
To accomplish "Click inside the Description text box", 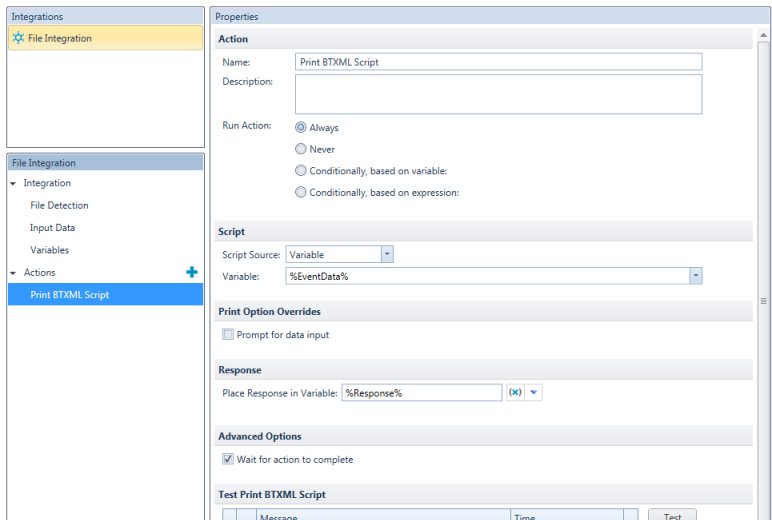I will pyautogui.click(x=498, y=94).
